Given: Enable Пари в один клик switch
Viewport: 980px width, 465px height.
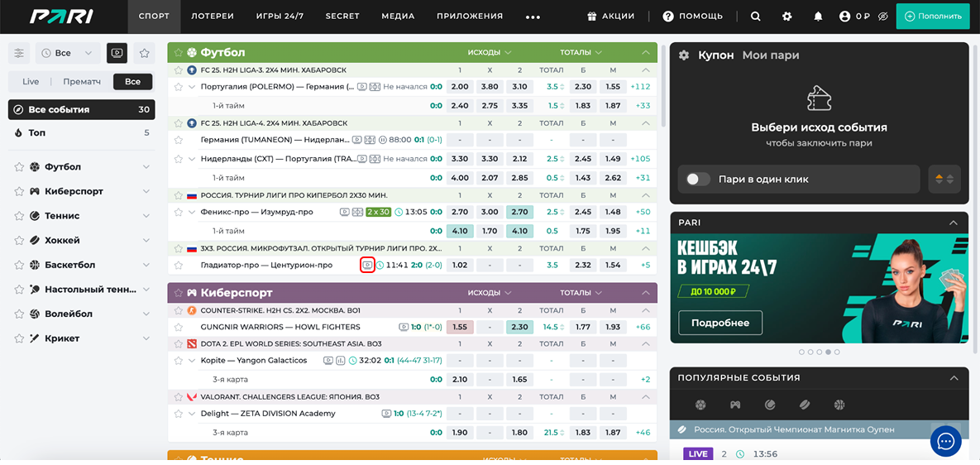Looking at the screenshot, I should click(698, 179).
